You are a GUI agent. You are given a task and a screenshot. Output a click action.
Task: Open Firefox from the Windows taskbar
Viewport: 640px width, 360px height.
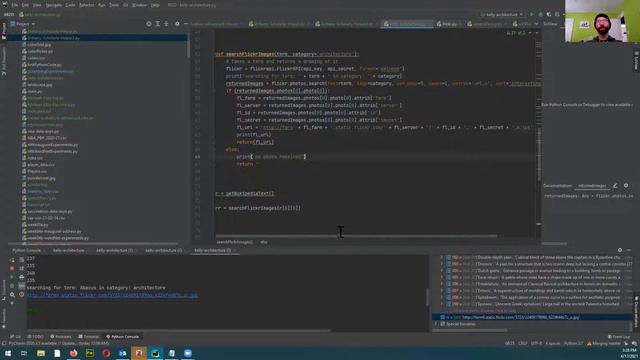pos(73,353)
